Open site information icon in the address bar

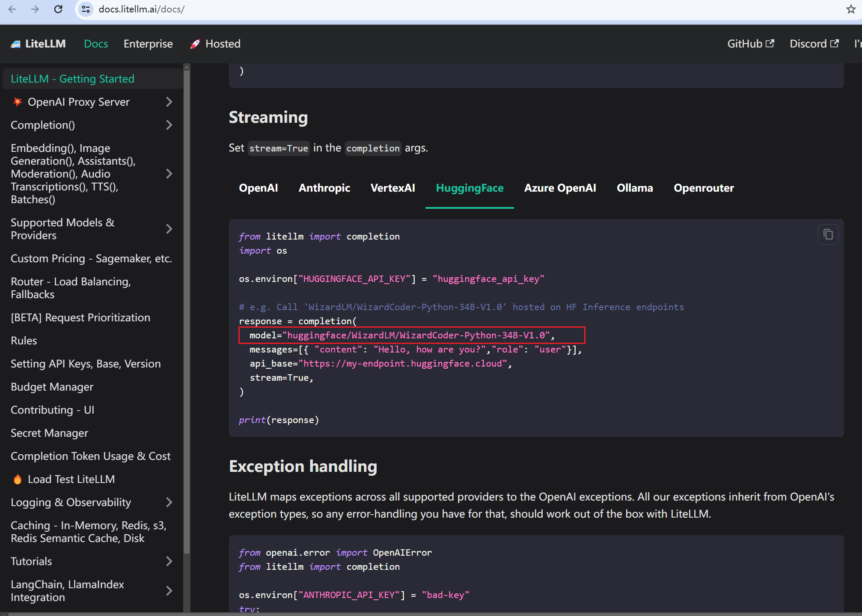pos(86,9)
